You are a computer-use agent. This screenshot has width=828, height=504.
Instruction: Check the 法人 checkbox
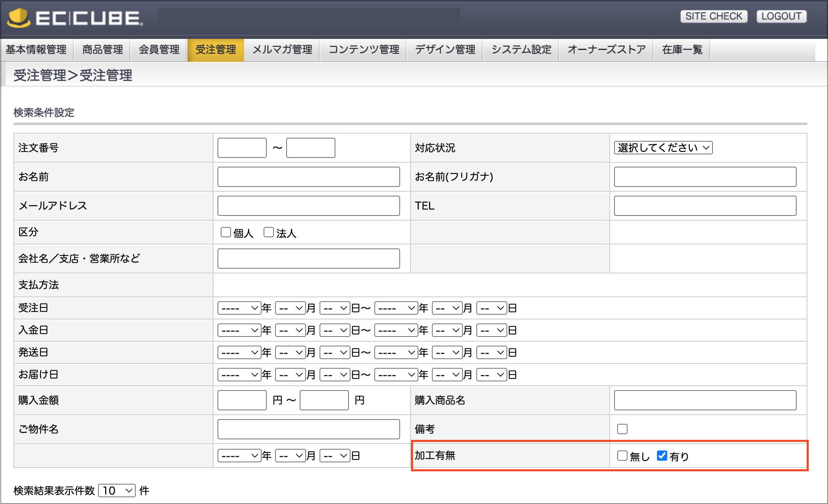269,232
